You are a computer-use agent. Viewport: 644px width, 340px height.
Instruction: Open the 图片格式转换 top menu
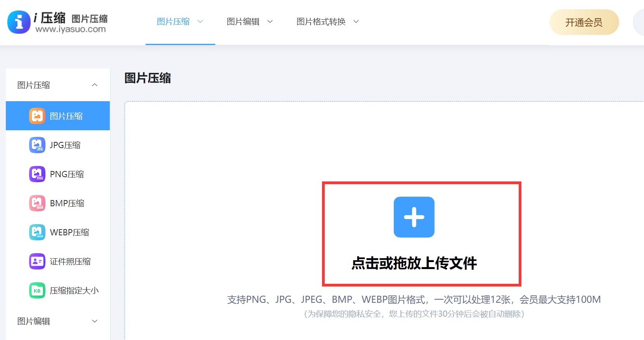(321, 22)
